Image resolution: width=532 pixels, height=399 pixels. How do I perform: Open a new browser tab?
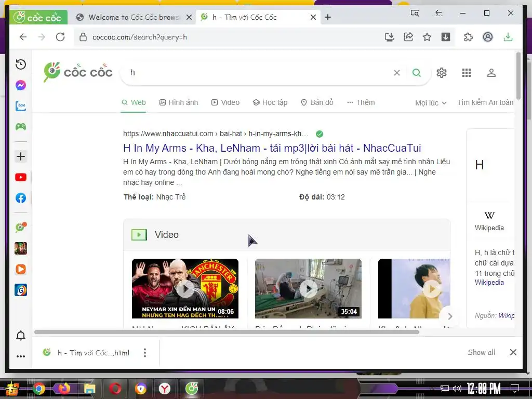click(328, 17)
